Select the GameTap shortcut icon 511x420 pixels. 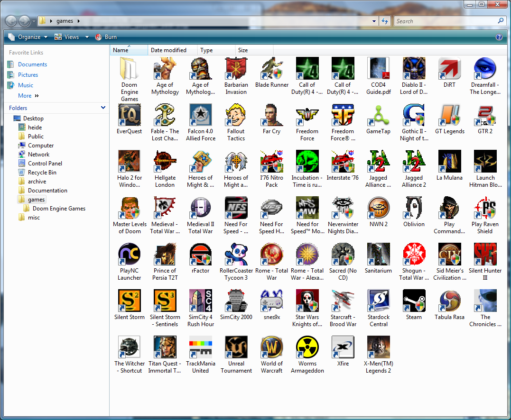tap(378, 115)
